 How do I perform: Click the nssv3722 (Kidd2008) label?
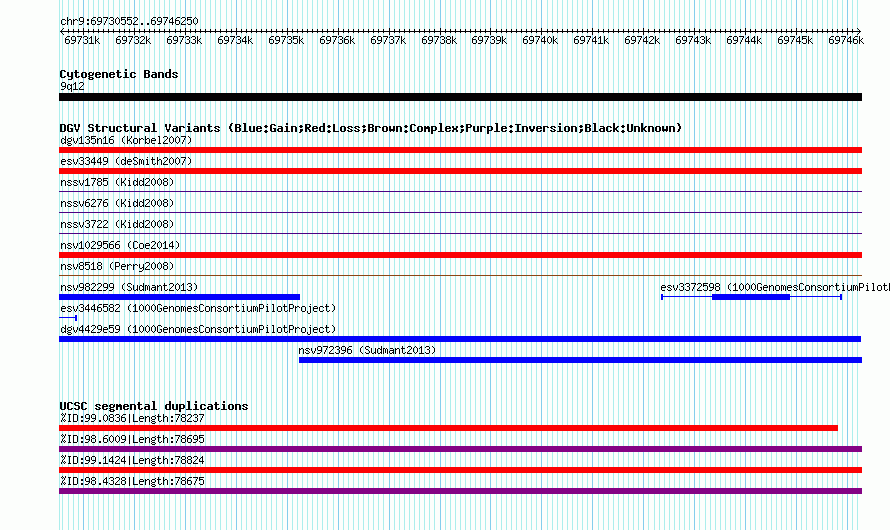(117, 224)
